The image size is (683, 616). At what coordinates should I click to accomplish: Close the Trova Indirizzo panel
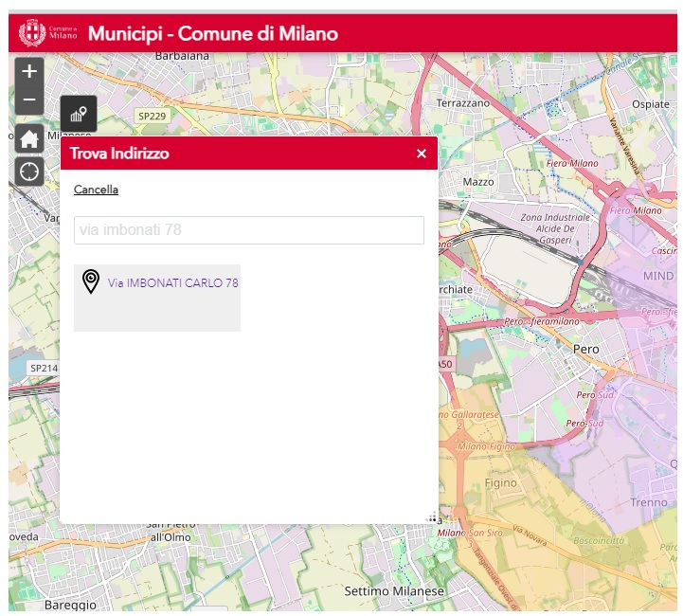tap(422, 154)
